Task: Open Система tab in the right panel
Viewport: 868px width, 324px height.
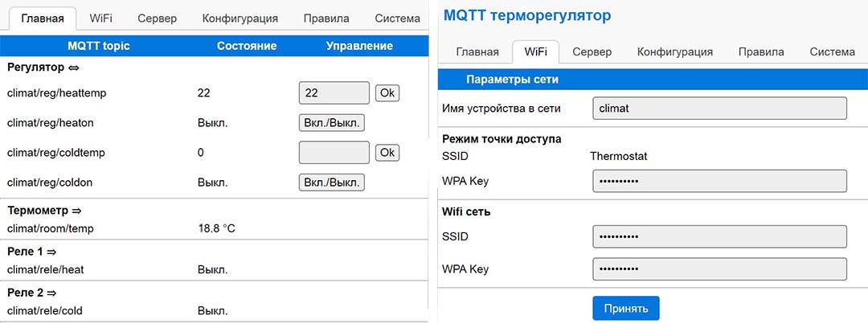Action: coord(832,52)
